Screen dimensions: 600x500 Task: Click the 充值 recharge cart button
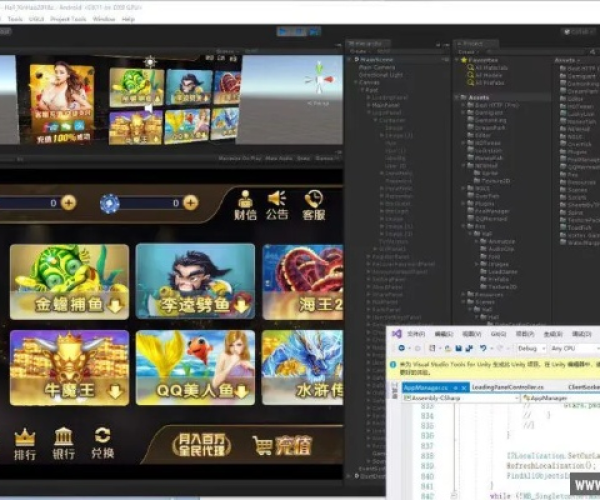(282, 445)
